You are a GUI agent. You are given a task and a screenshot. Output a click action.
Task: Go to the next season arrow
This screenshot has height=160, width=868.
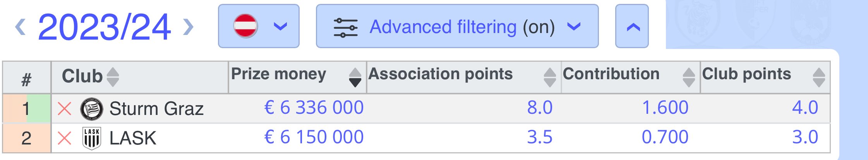(x=188, y=27)
